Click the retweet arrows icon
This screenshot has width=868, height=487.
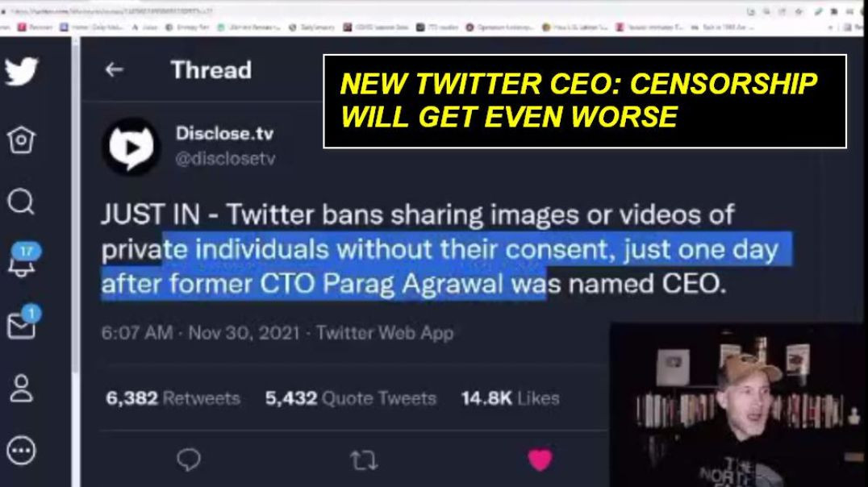coord(364,460)
